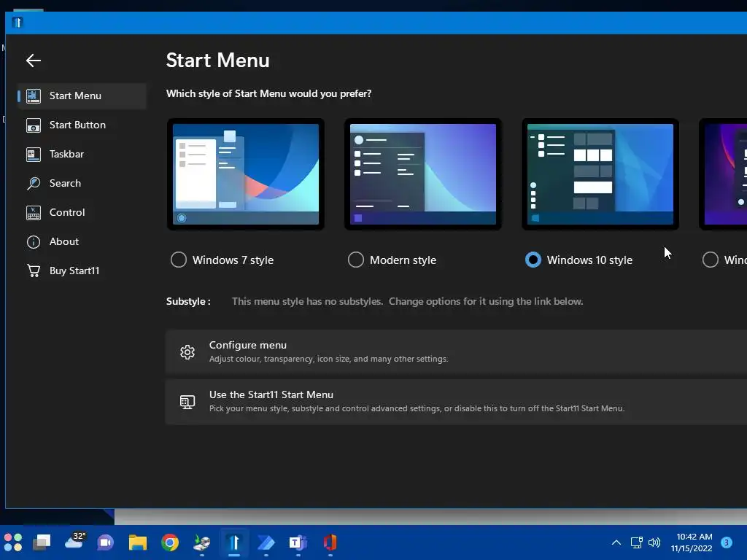This screenshot has height=560, width=747.
Task: Open the weather widget showing 32°
Action: pos(75,541)
